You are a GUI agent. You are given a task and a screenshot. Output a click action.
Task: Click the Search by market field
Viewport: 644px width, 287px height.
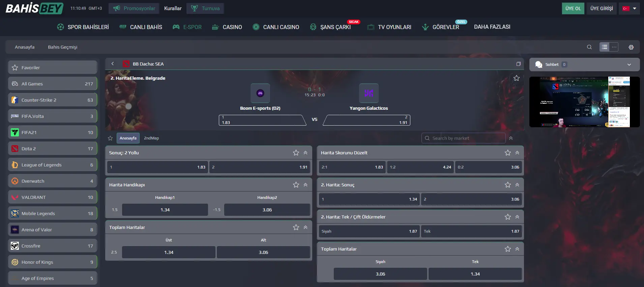point(464,138)
